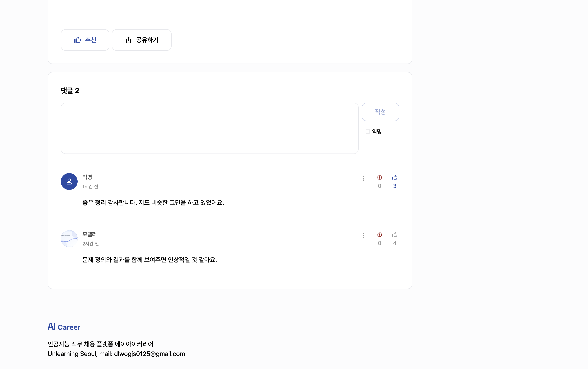Click comment text '좋은 정리 감사합니다'

(x=109, y=202)
